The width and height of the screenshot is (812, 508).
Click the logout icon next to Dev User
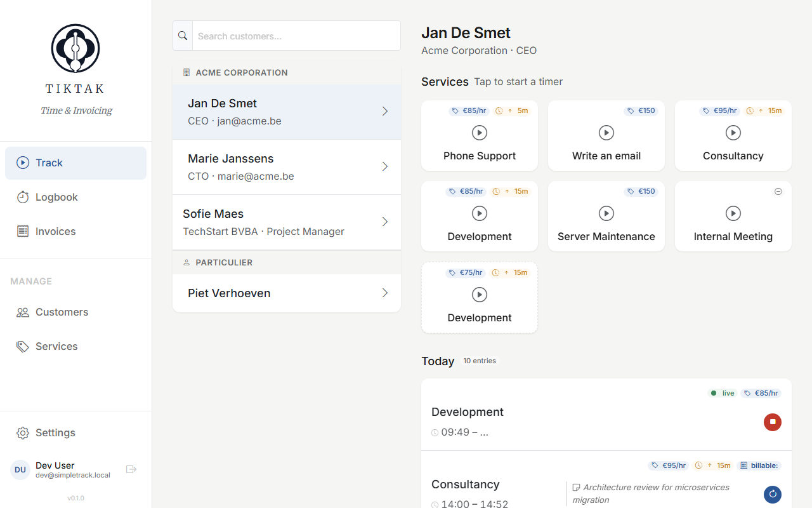(131, 469)
